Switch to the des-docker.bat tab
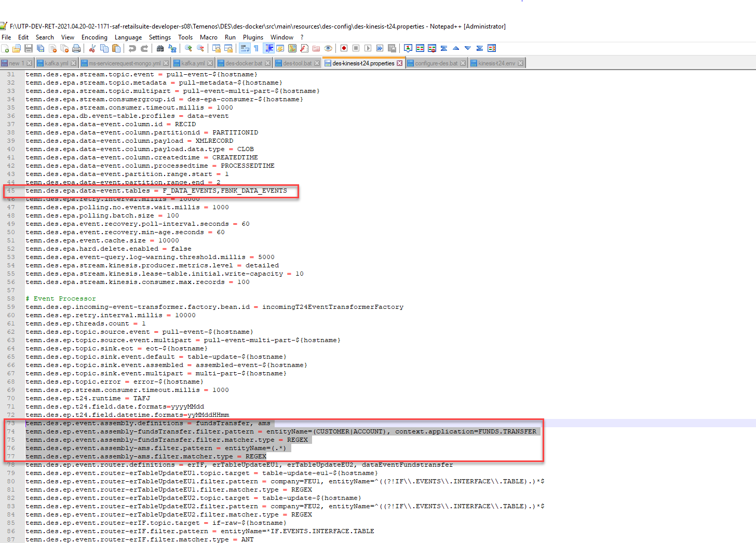This screenshot has width=756, height=543. click(x=244, y=63)
